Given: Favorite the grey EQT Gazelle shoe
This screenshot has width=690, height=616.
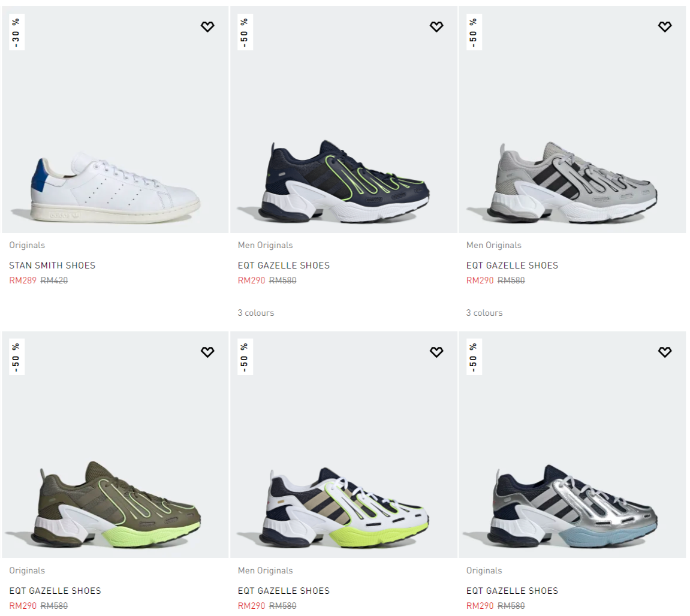Looking at the screenshot, I should click(x=664, y=27).
